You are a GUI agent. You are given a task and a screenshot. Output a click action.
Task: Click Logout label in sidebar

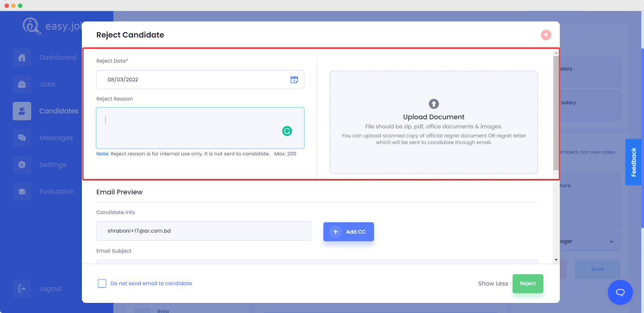pos(51,289)
